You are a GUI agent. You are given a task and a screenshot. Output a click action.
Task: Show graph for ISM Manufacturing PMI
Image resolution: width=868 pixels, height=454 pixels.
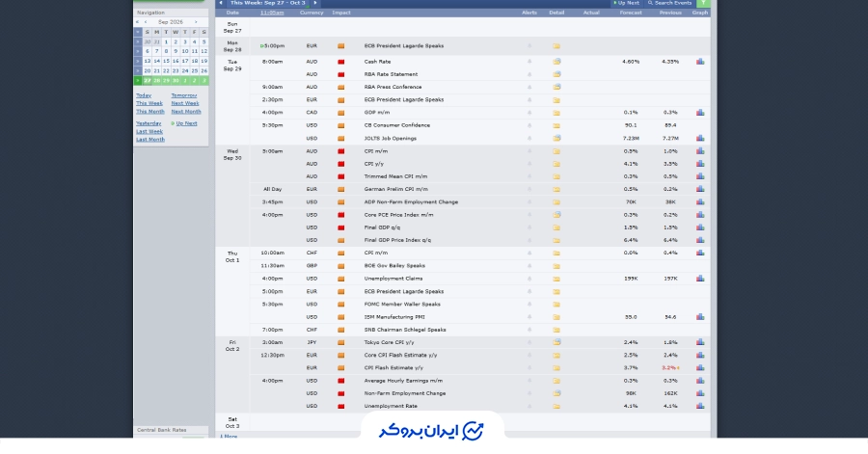coord(700,317)
